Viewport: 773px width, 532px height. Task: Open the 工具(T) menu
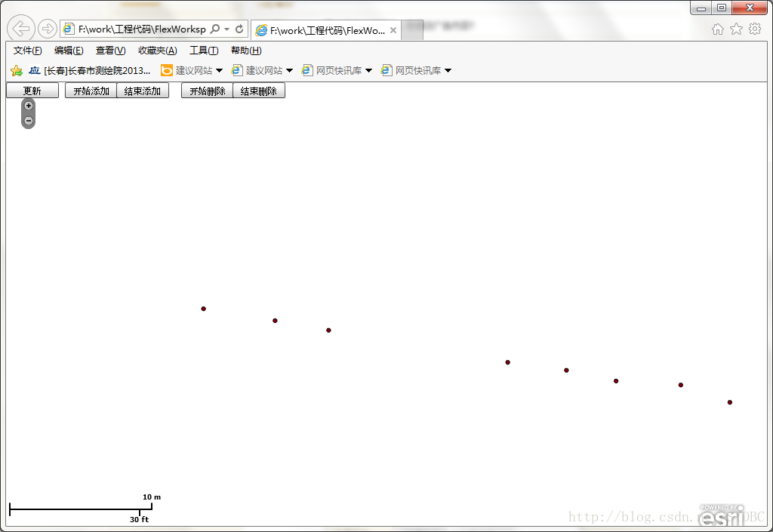pos(204,51)
